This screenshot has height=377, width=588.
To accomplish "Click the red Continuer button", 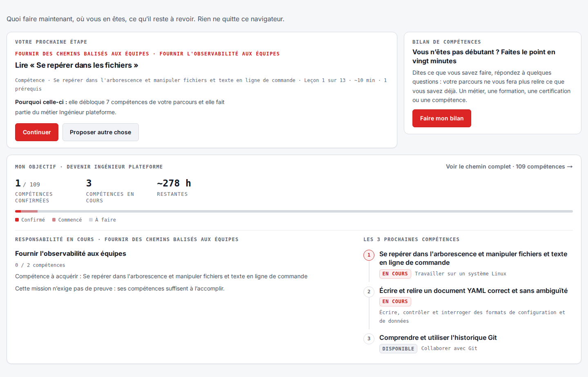I will pos(37,132).
